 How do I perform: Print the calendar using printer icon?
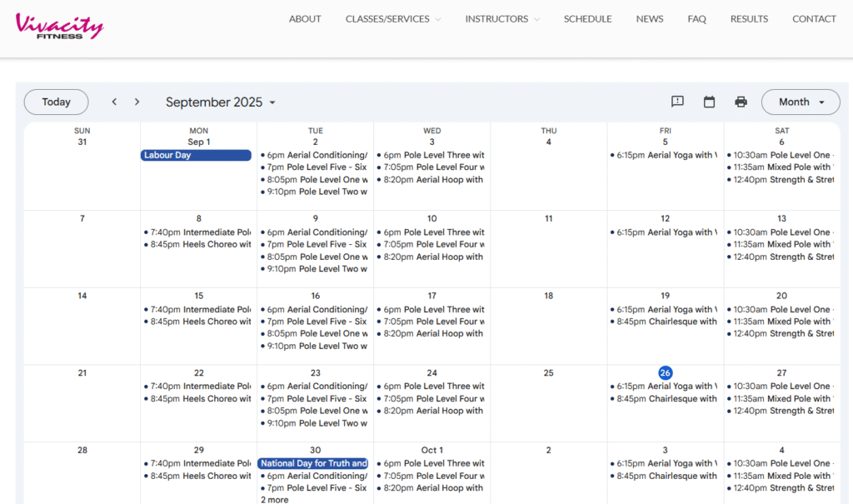(741, 102)
